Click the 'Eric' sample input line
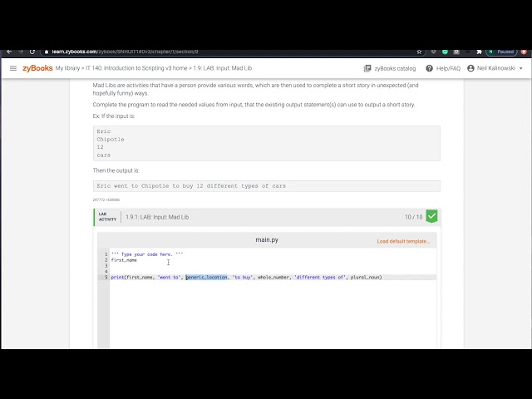532x399 pixels. coord(103,131)
